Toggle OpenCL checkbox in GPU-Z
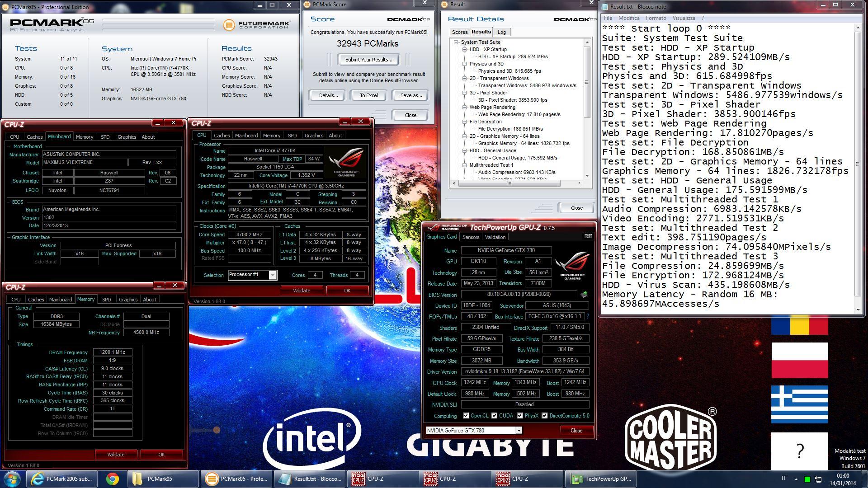Image resolution: width=868 pixels, height=488 pixels. [466, 416]
